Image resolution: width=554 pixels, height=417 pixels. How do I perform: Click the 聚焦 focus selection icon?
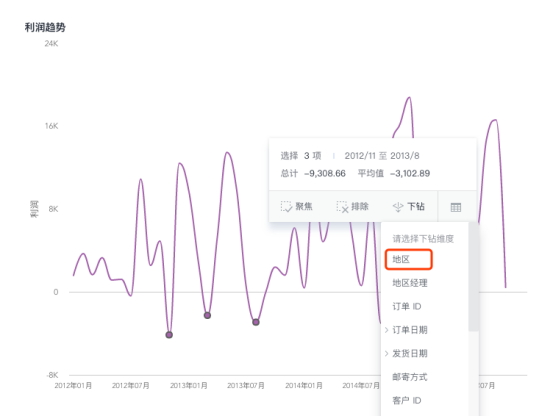click(286, 207)
